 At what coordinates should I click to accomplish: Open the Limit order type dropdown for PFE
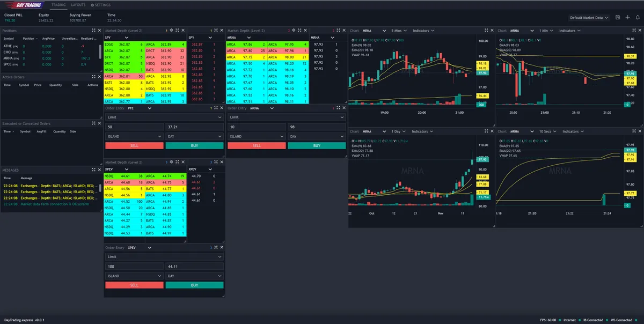point(164,117)
